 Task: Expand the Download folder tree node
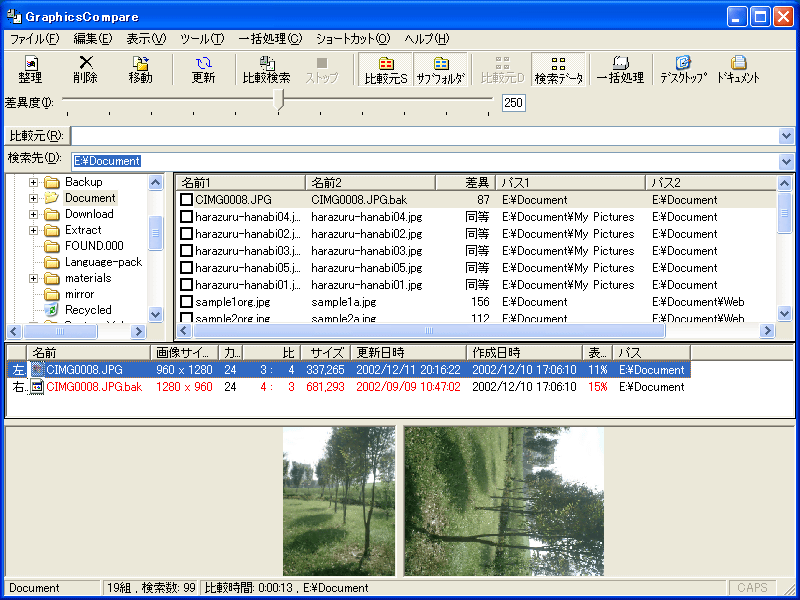(33, 214)
